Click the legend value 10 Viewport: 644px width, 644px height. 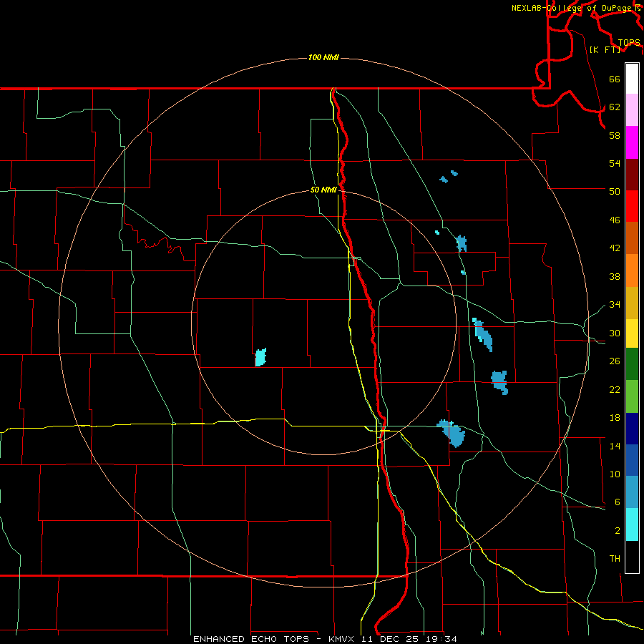(615, 474)
